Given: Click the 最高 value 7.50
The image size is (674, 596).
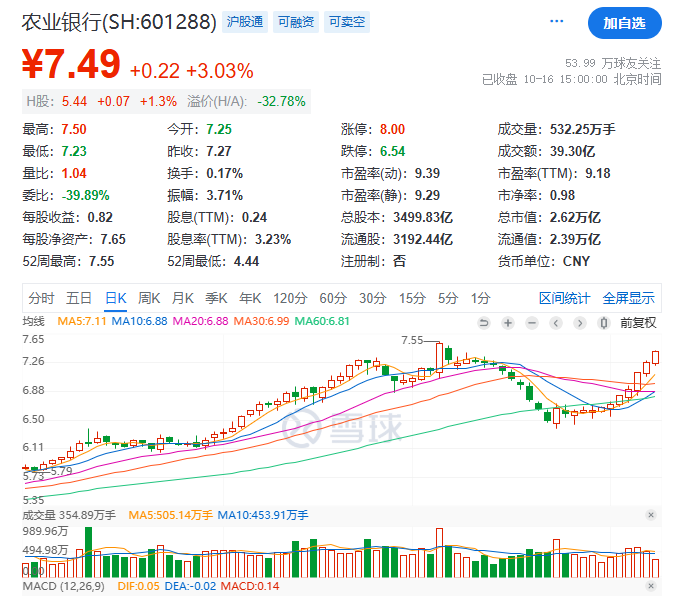Looking at the screenshot, I should pyautogui.click(x=74, y=129).
